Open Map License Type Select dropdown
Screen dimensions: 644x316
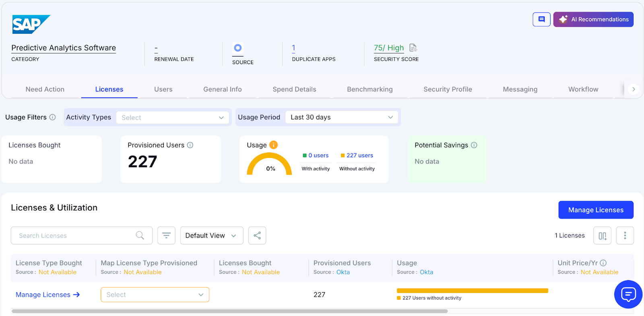tap(155, 295)
